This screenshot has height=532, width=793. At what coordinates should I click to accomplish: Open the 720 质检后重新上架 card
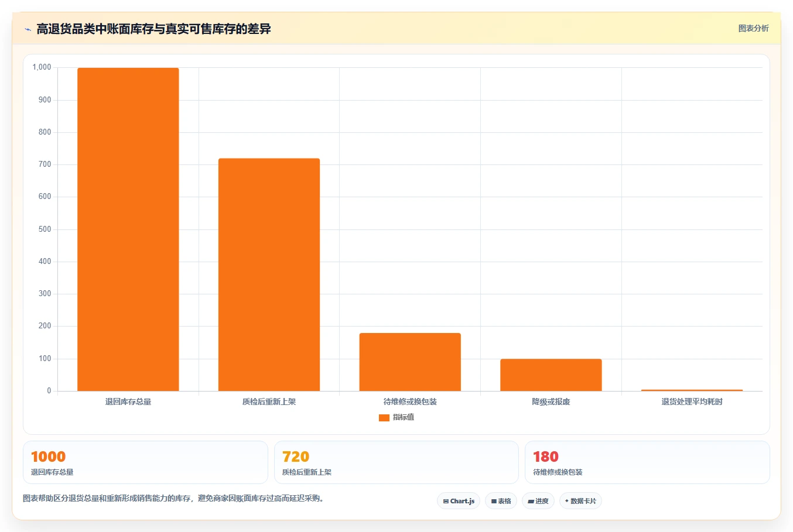(396, 462)
